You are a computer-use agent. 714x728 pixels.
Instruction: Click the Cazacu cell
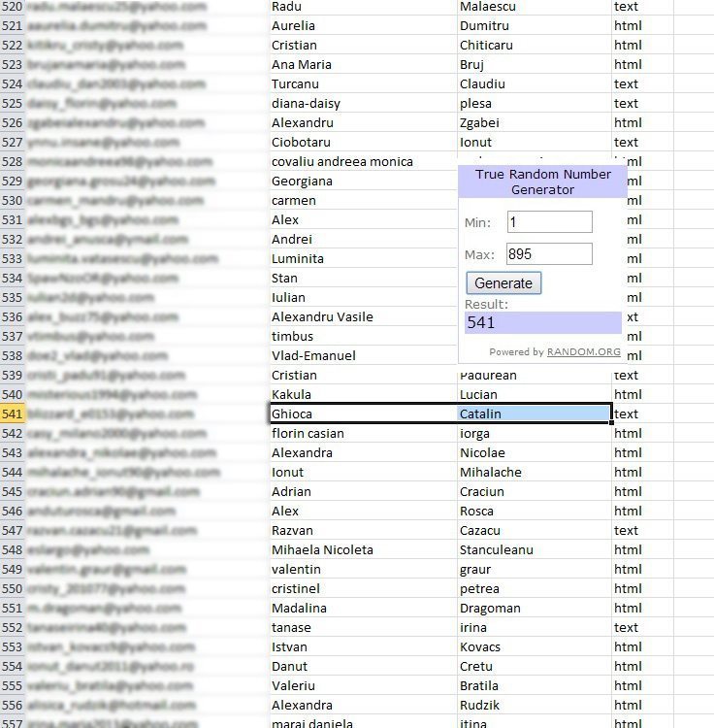[534, 530]
